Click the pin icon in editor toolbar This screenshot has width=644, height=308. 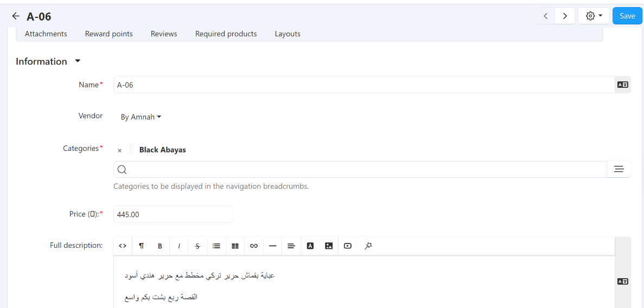pyautogui.click(x=368, y=246)
